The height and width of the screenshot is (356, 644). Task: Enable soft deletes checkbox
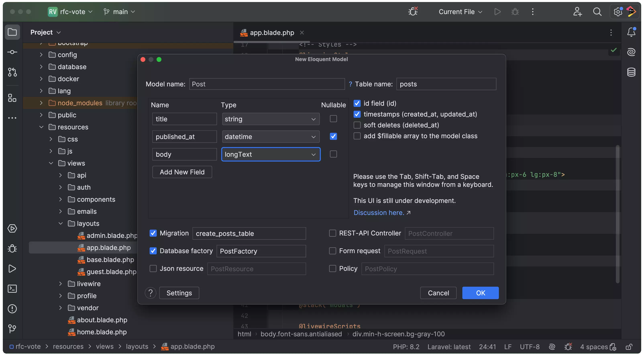tap(357, 125)
